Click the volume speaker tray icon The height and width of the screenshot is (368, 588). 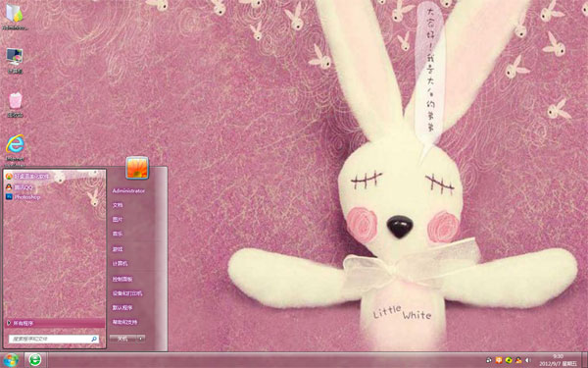pyautogui.click(x=528, y=360)
